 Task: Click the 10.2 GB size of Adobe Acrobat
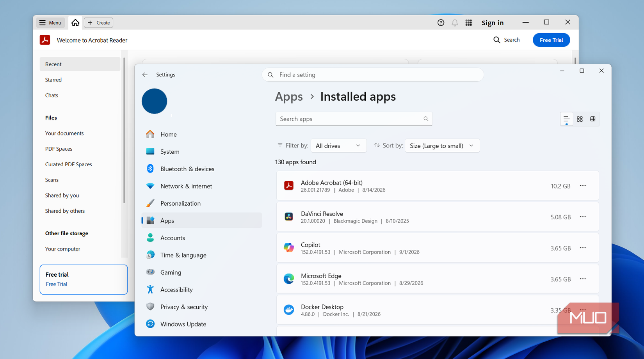[560, 186]
